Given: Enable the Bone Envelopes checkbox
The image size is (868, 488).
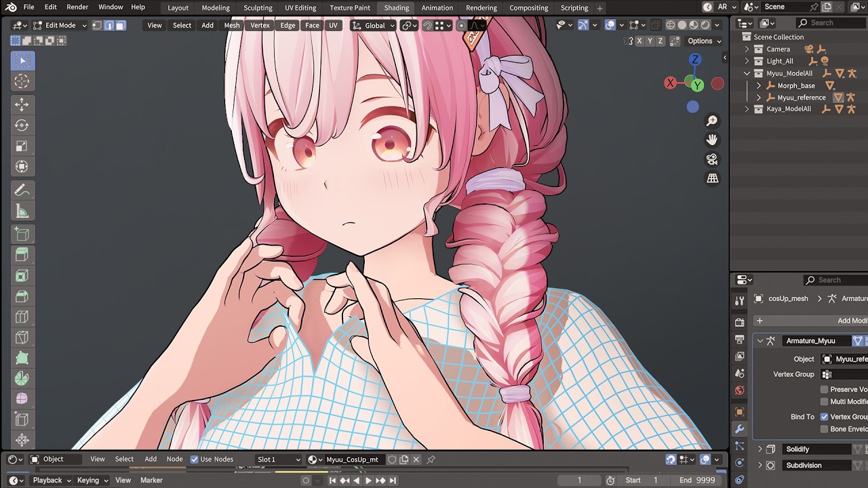Looking at the screenshot, I should click(x=825, y=429).
